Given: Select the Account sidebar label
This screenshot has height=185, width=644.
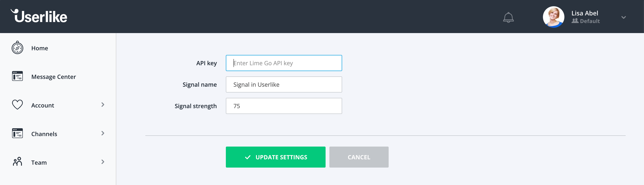Looking at the screenshot, I should [x=42, y=105].
